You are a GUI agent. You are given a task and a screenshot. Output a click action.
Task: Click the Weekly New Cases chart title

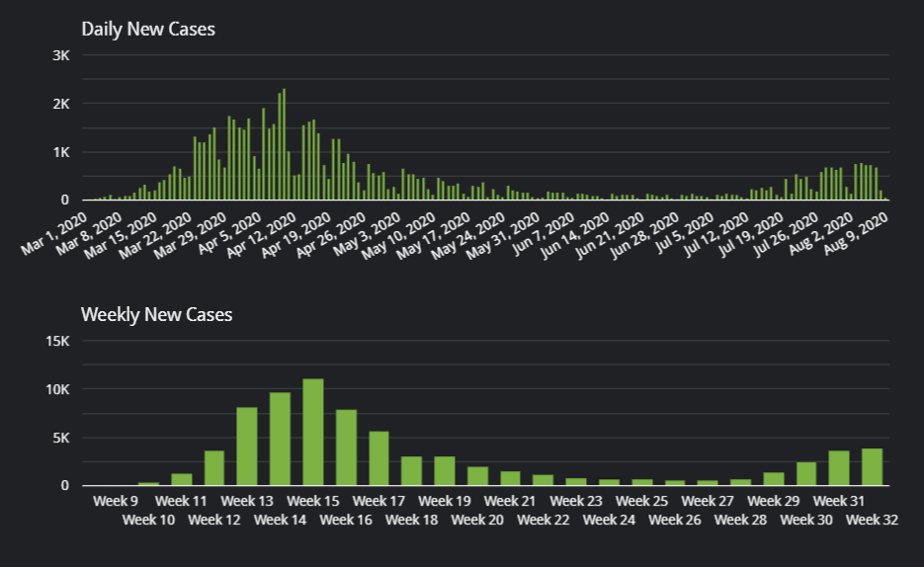pyautogui.click(x=156, y=314)
